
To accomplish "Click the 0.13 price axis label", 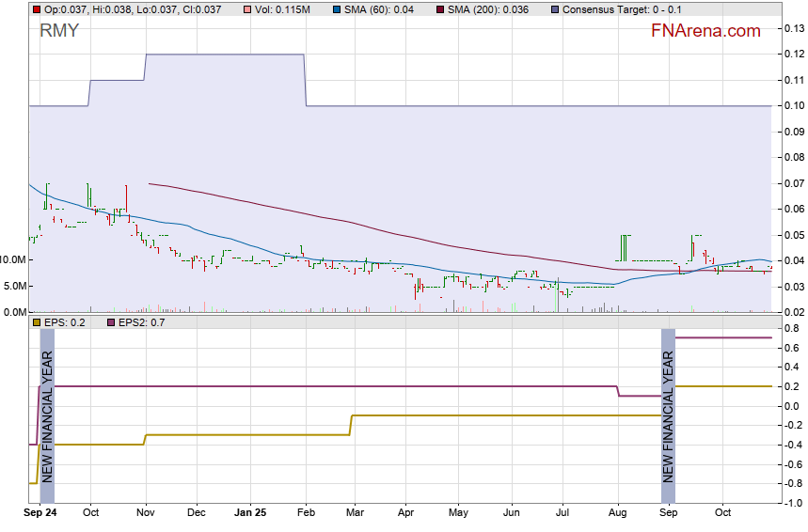I will click(793, 29).
